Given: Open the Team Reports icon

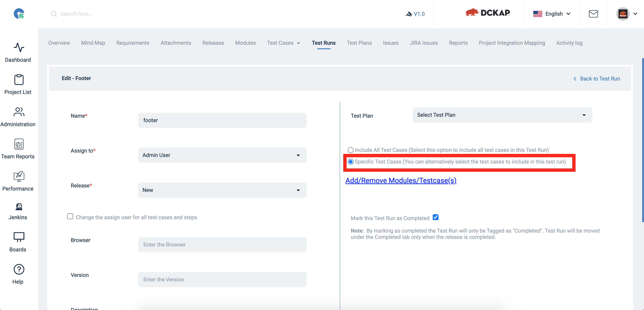Looking at the screenshot, I should [x=19, y=144].
